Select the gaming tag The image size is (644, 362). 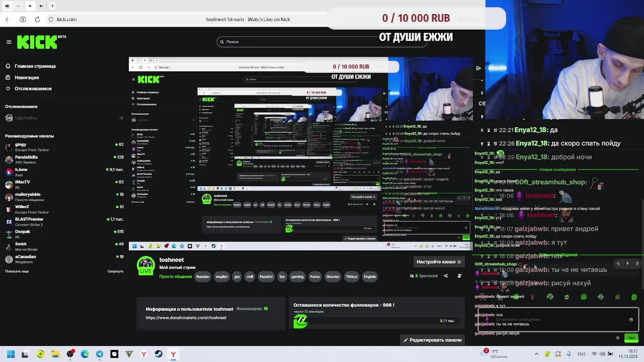tap(297, 277)
